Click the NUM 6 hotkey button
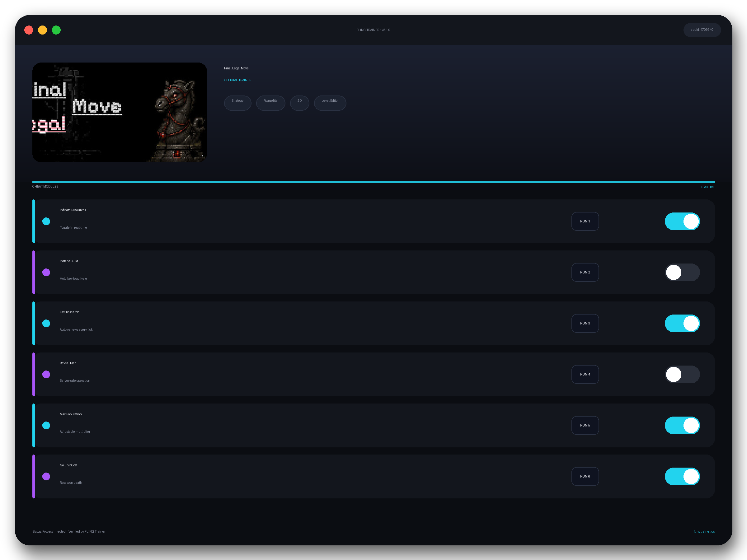Screen dimensions: 747x560 pos(585,476)
